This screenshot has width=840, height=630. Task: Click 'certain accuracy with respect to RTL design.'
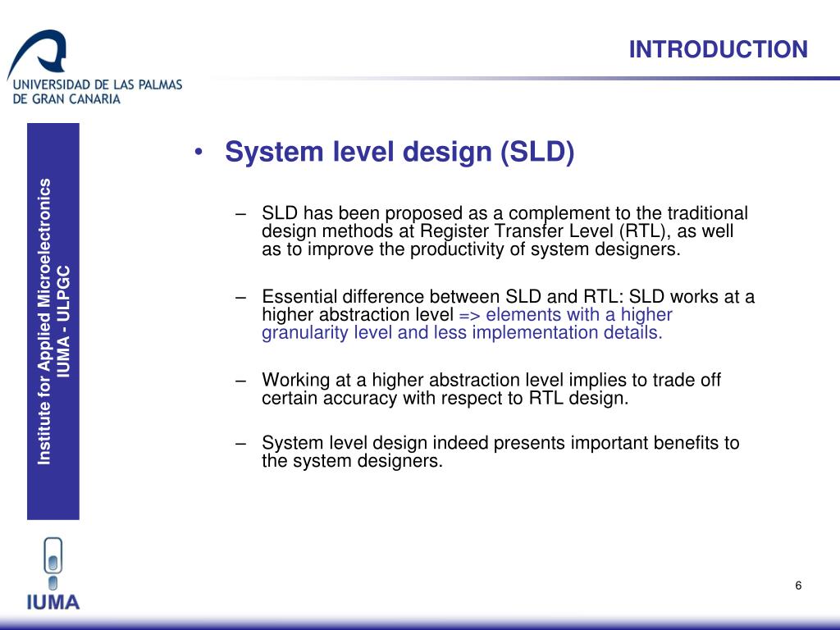[445, 398]
